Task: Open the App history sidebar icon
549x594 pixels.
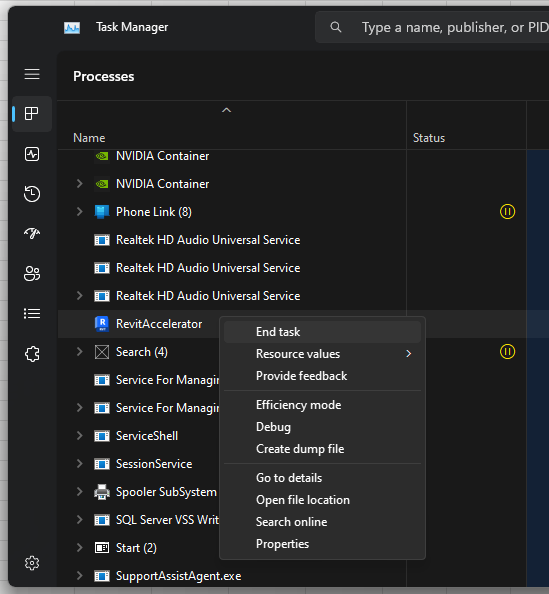Action: point(32,194)
